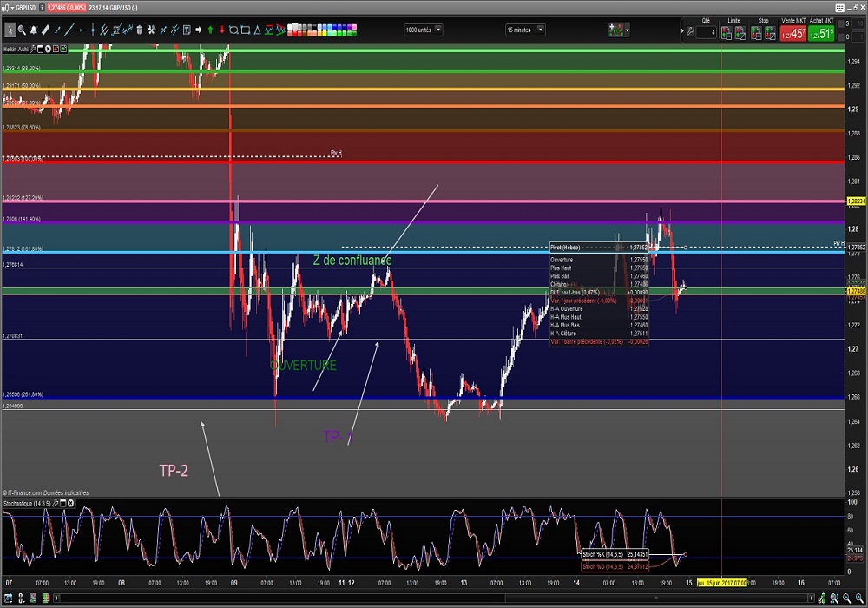Click the trash can delete-objects icon

click(x=140, y=30)
